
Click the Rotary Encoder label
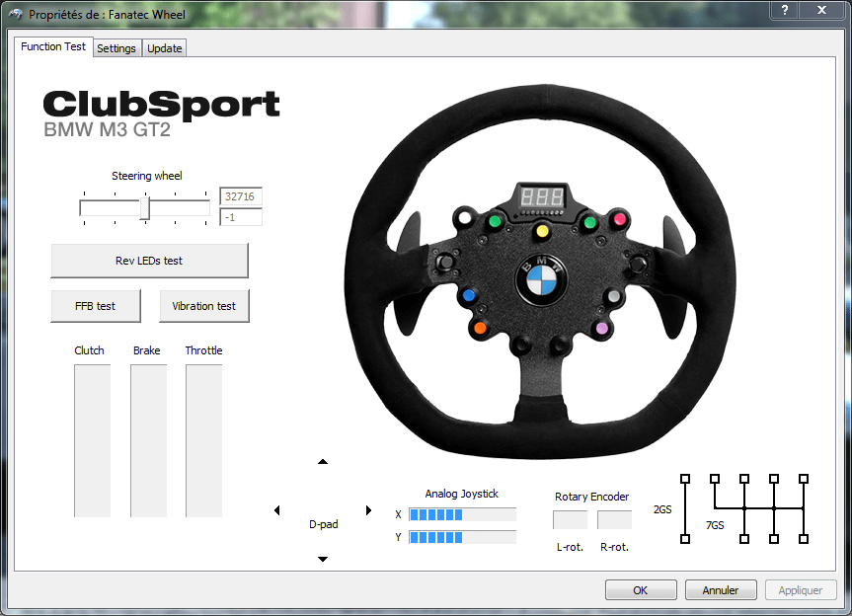point(591,497)
